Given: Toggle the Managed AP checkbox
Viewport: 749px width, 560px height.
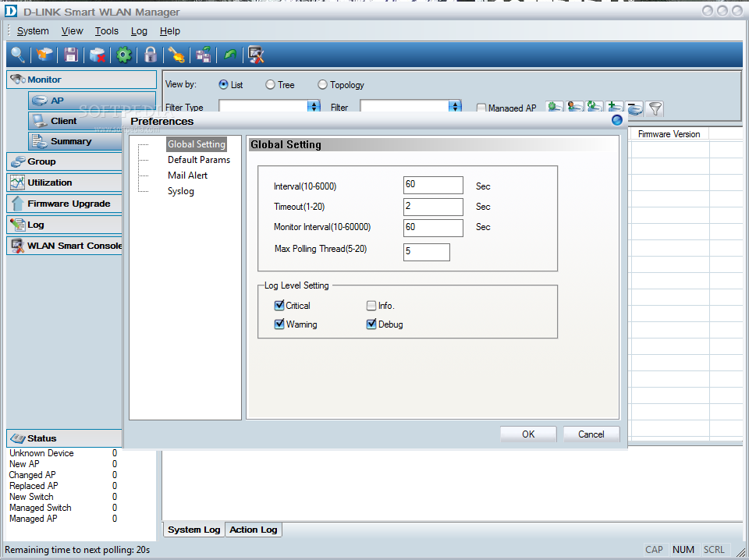Looking at the screenshot, I should click(481, 108).
